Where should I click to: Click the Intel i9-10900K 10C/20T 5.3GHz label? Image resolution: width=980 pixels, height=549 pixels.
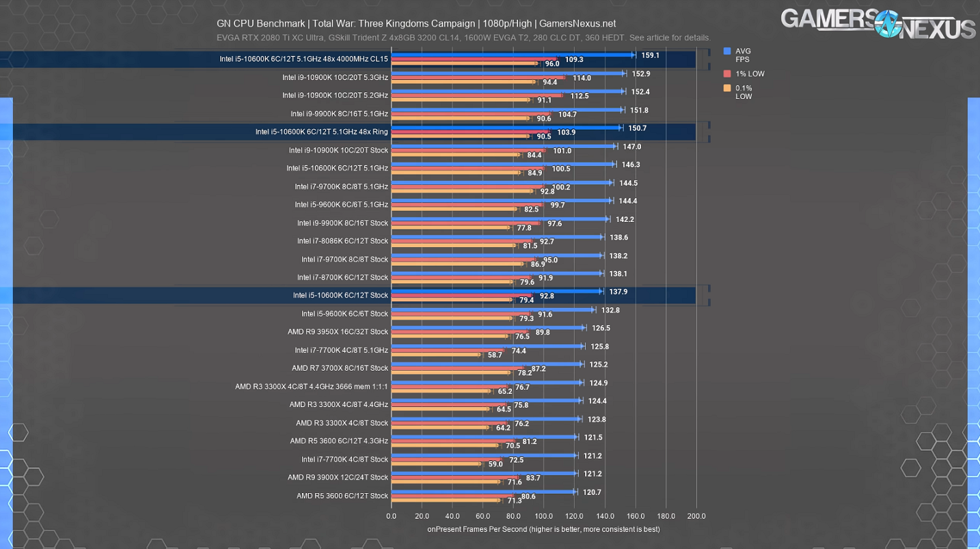[335, 78]
